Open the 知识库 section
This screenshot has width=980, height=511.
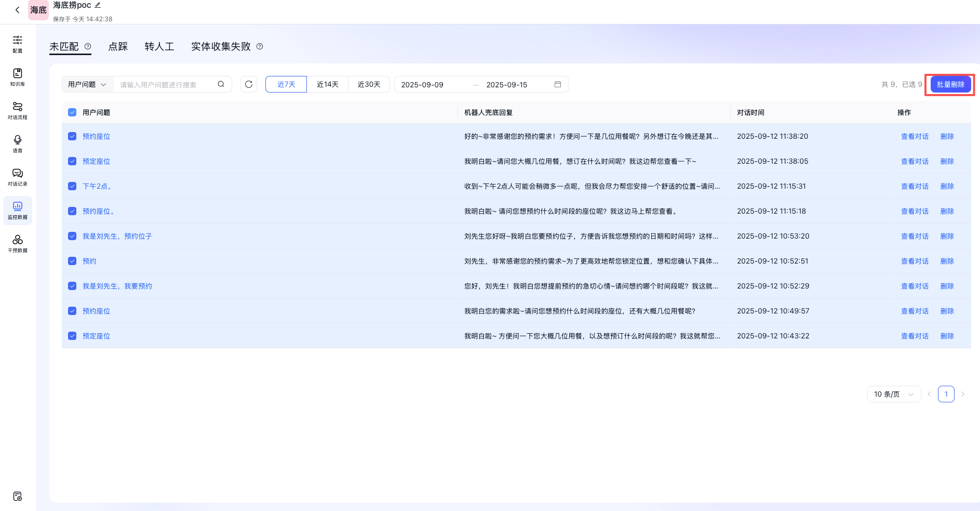17,77
